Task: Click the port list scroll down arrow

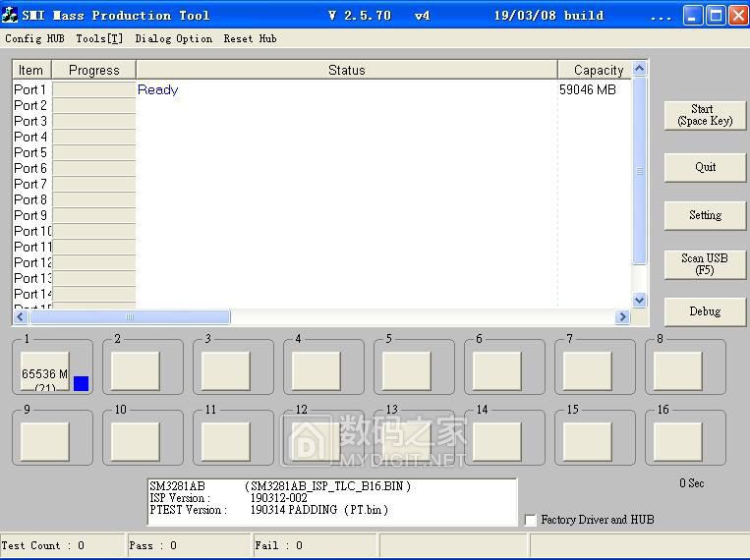Action: click(x=640, y=301)
